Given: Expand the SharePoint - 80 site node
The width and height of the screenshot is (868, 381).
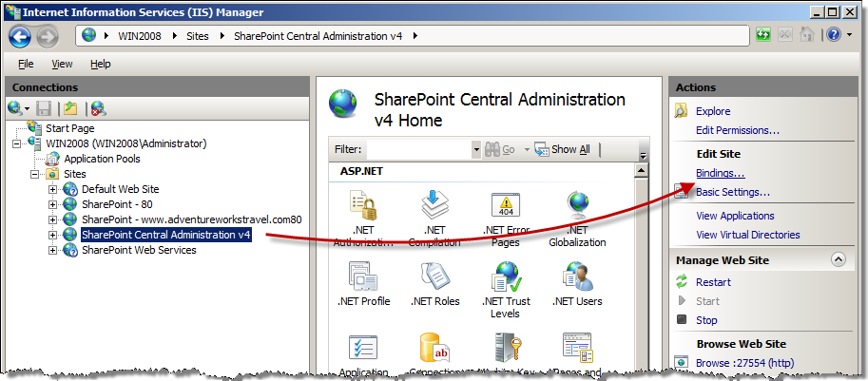Looking at the screenshot, I should pos(53,204).
